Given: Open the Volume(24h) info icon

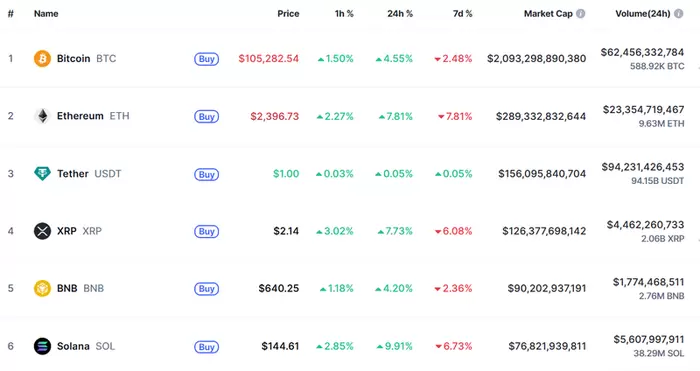Looking at the screenshot, I should point(679,13).
